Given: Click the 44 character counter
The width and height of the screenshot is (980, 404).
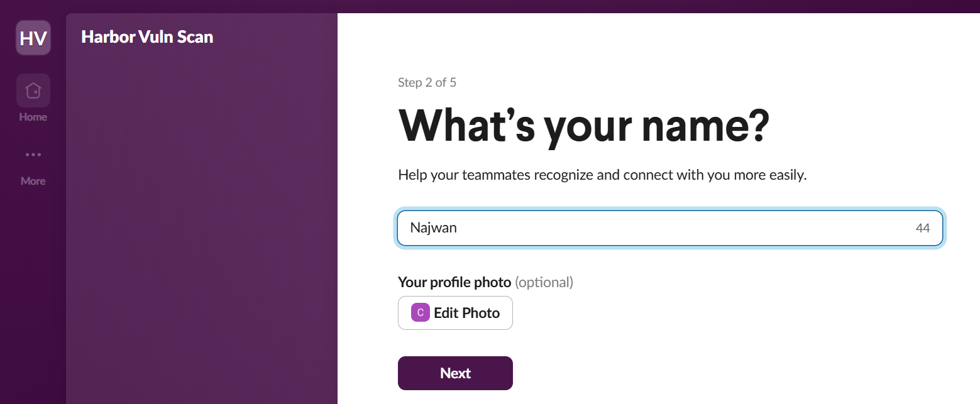Looking at the screenshot, I should [922, 228].
